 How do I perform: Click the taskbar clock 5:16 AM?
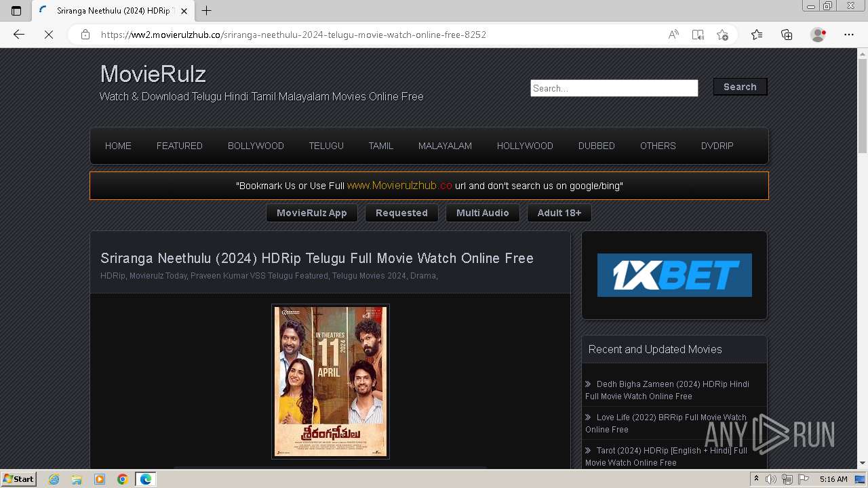(x=833, y=479)
